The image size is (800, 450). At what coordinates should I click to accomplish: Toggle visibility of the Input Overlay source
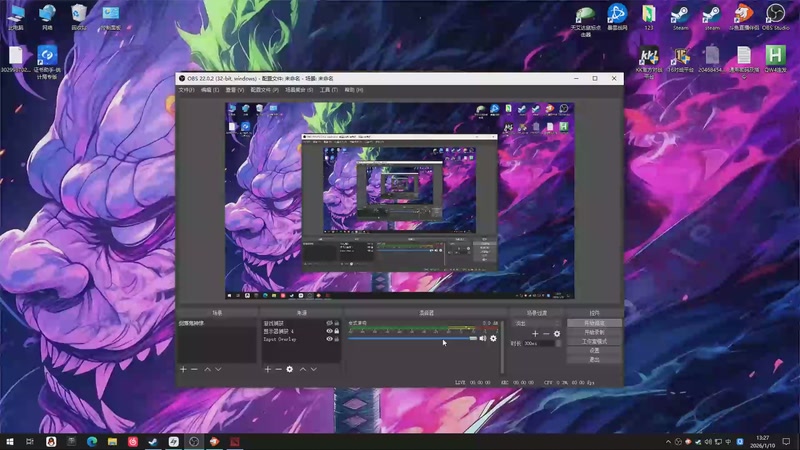(x=329, y=339)
